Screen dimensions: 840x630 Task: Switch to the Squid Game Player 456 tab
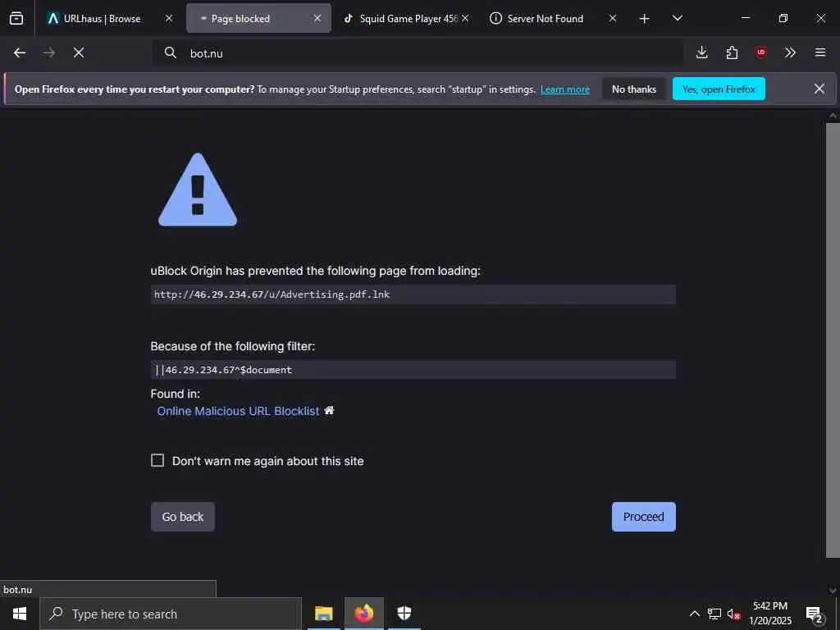pos(405,18)
